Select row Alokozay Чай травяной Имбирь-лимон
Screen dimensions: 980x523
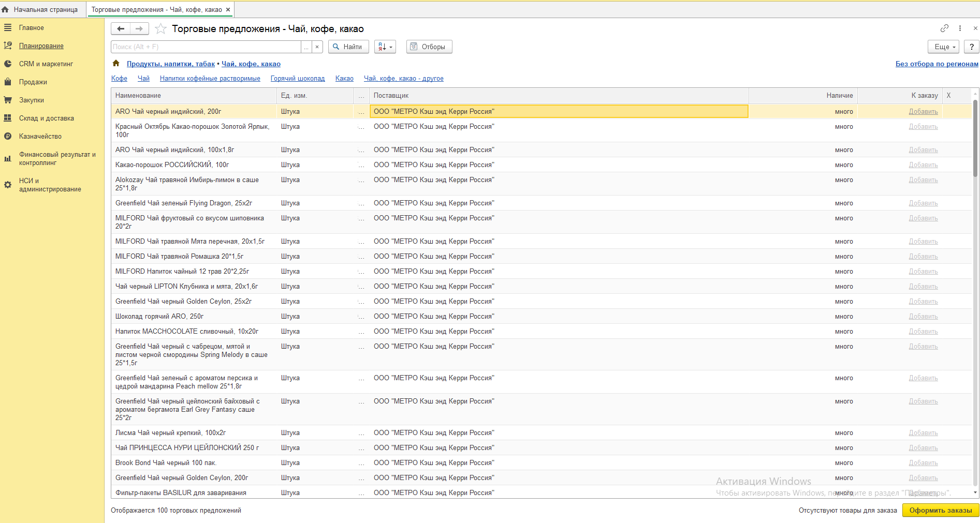(541, 184)
